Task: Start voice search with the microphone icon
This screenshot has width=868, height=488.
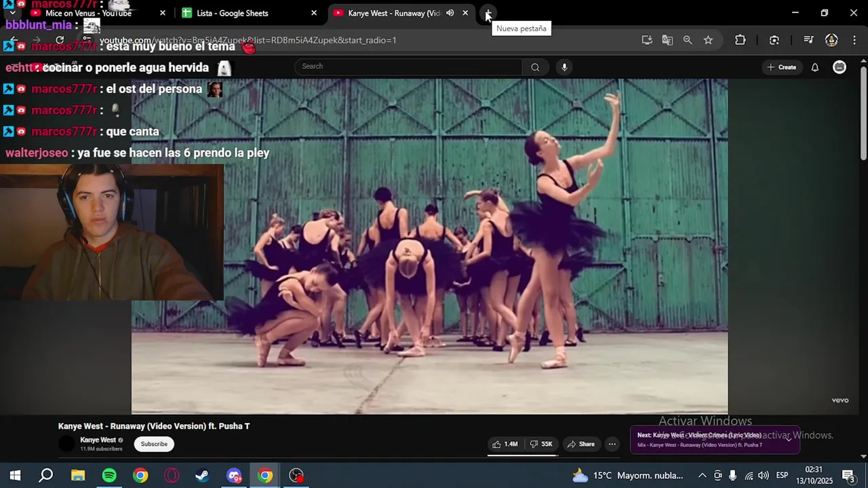Action: click(564, 66)
